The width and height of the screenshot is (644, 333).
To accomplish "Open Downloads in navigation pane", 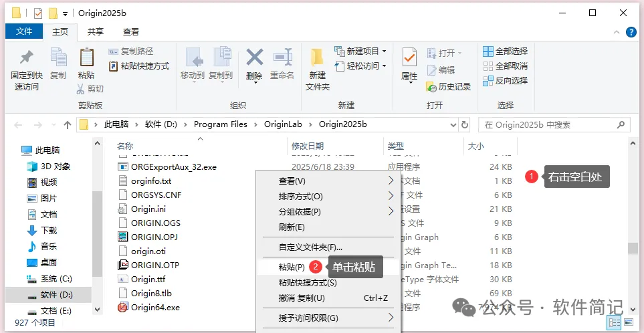I will pos(42,230).
